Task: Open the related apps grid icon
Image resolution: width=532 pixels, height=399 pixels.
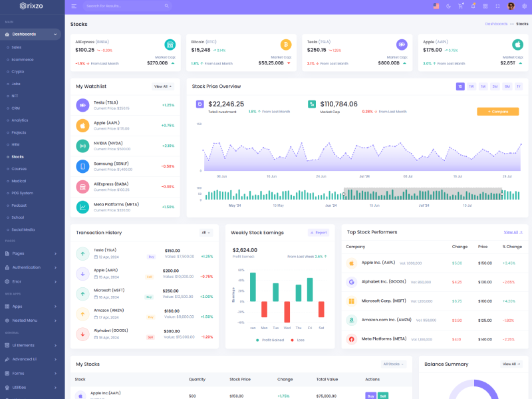Action: pyautogui.click(x=485, y=6)
